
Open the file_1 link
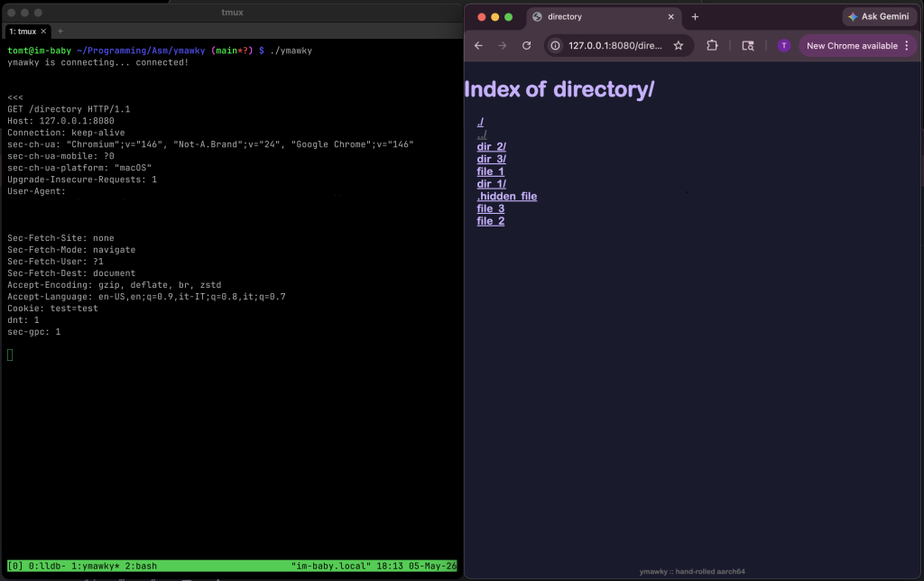pos(490,171)
